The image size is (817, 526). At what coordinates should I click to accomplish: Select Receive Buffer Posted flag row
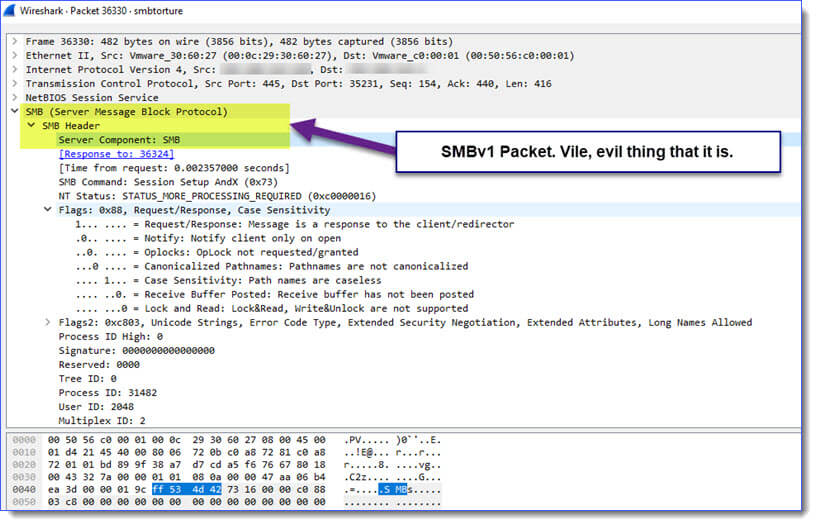coord(275,294)
